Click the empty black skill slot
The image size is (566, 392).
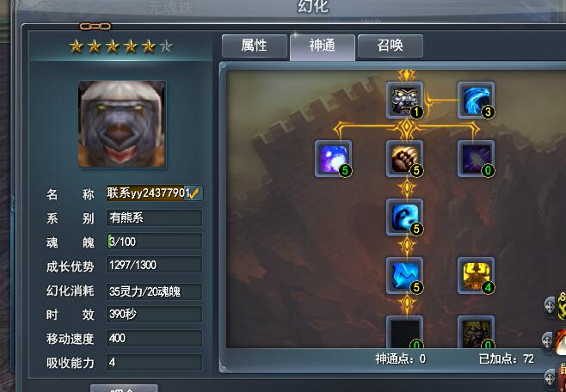point(404,332)
